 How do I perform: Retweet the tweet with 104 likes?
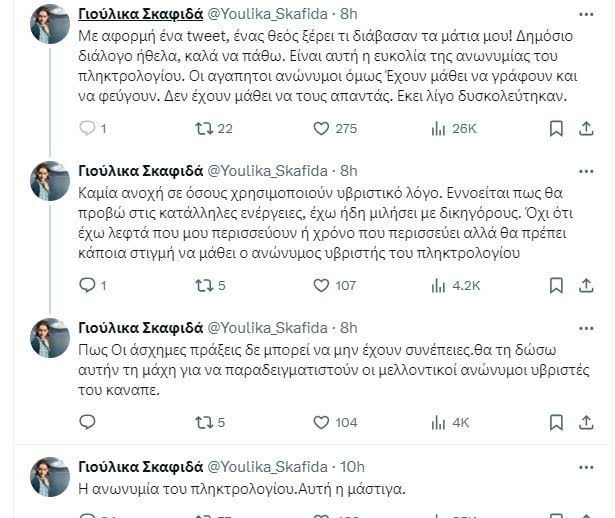203,422
